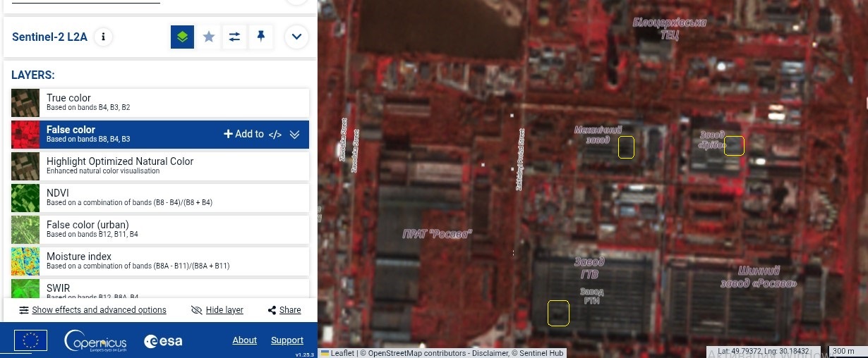Screen dimensions: 868x358
Task: Click the info icon beside Sentinel-2 L2A
Action: click(103, 37)
